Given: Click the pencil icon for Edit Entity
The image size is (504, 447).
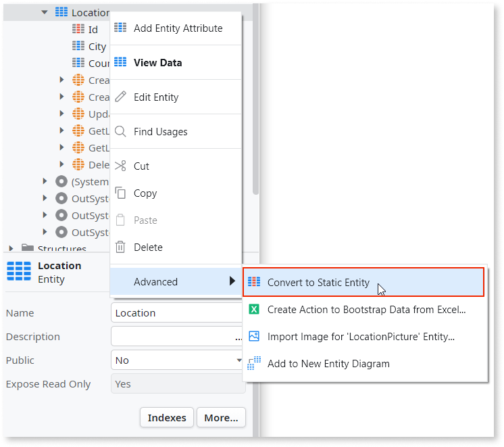Looking at the screenshot, I should pos(120,97).
